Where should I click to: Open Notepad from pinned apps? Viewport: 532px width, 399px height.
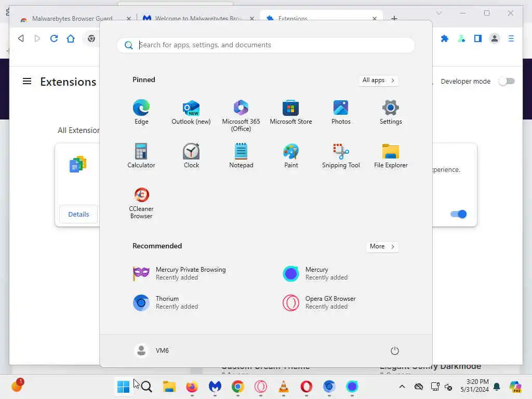[241, 156]
